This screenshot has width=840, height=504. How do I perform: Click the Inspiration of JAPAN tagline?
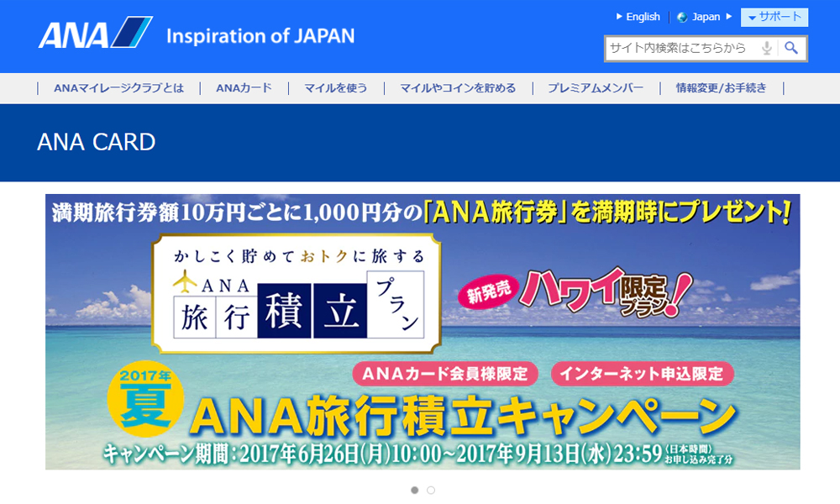pyautogui.click(x=260, y=36)
